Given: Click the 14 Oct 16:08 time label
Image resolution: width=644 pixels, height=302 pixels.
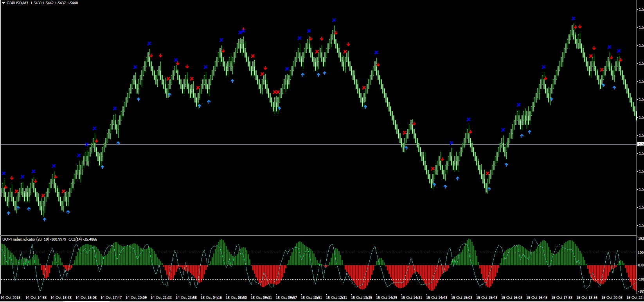Looking at the screenshot, I should tap(86, 298).
